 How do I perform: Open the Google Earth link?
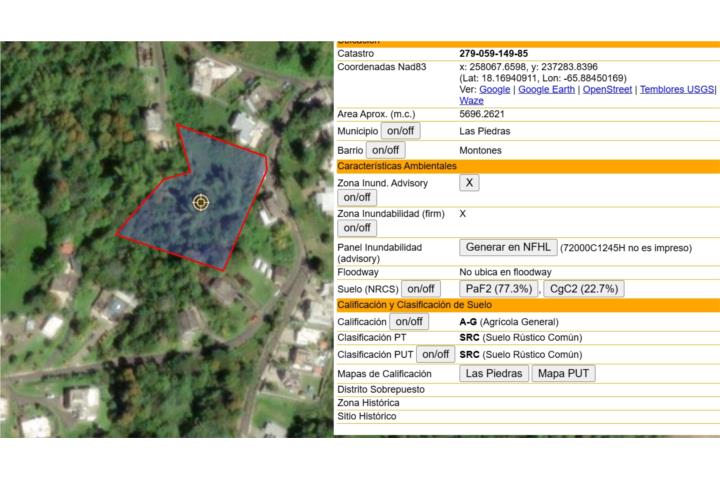tap(546, 89)
